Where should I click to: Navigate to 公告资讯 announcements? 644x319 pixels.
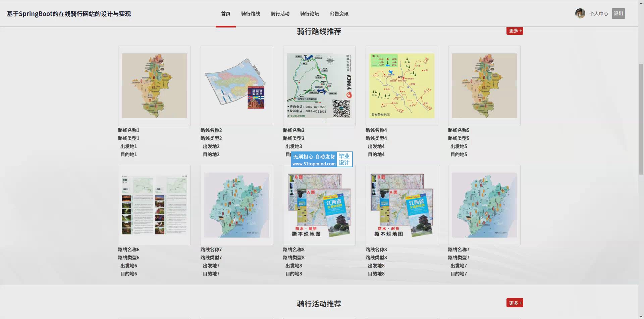(x=339, y=14)
